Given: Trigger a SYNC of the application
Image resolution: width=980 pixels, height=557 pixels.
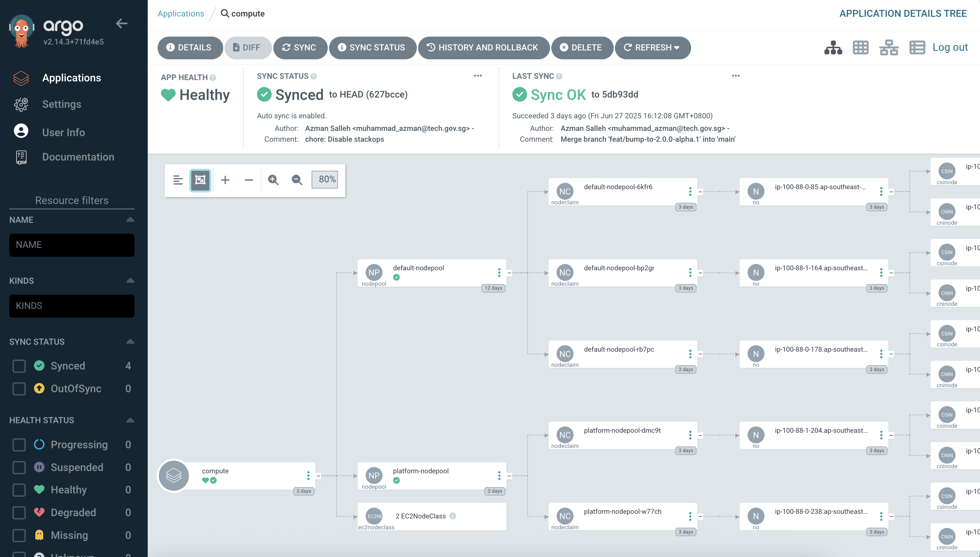Looking at the screenshot, I should click(x=300, y=47).
